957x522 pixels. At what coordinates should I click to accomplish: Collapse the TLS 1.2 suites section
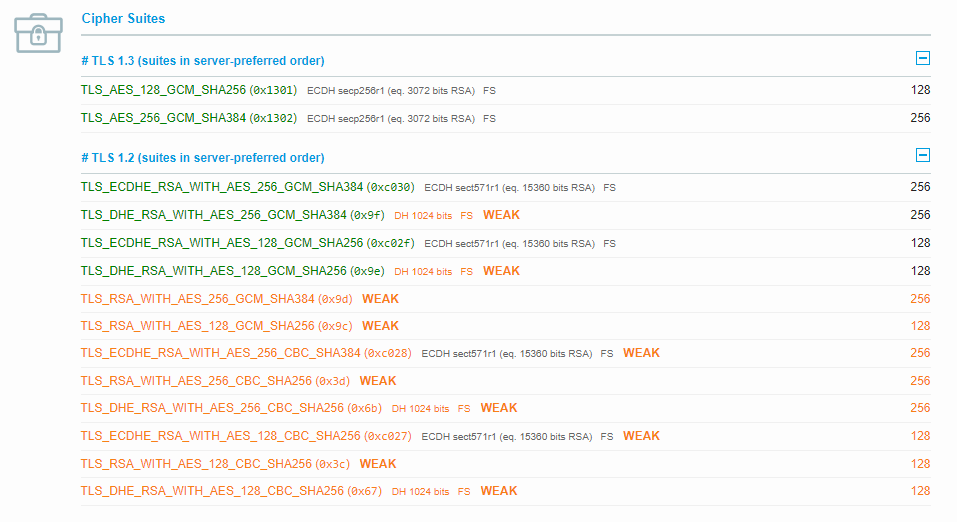923,155
